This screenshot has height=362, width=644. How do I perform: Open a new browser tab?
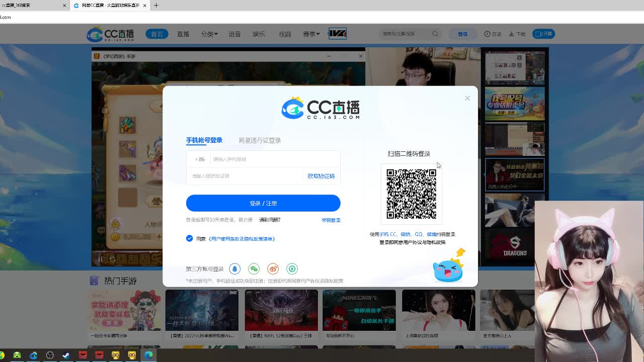click(x=156, y=6)
